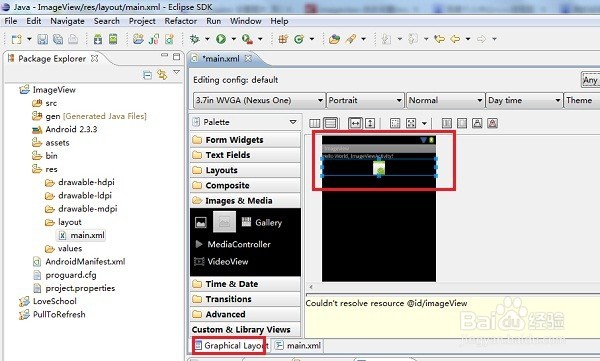This screenshot has width=600, height=361.
Task: Click the New wizard toolbar icon
Action: pos(16,39)
